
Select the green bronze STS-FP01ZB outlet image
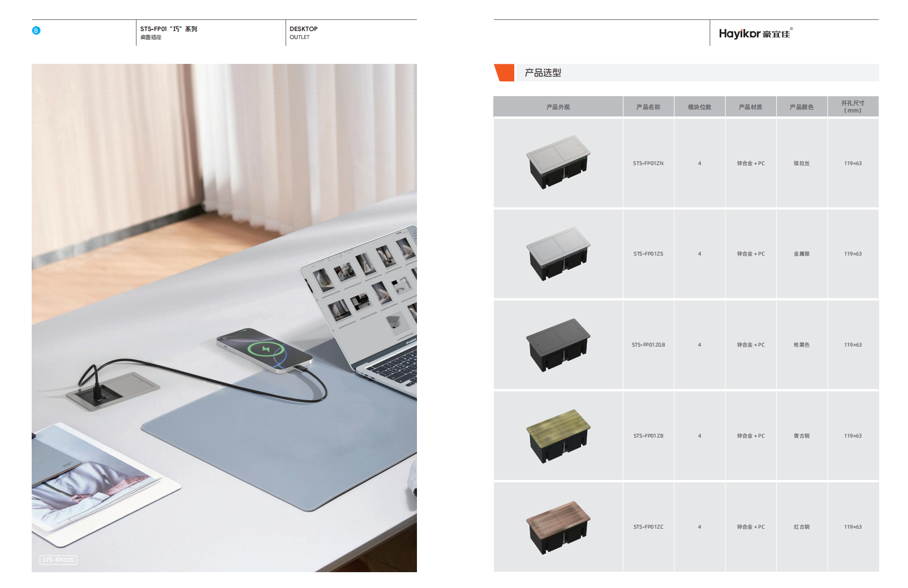[x=558, y=436]
